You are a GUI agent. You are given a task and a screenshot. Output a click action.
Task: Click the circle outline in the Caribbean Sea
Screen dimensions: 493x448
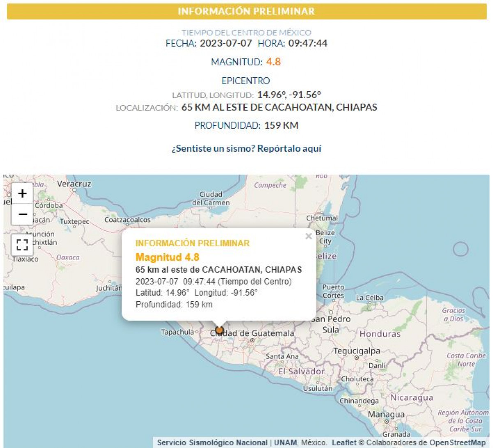click(460, 249)
